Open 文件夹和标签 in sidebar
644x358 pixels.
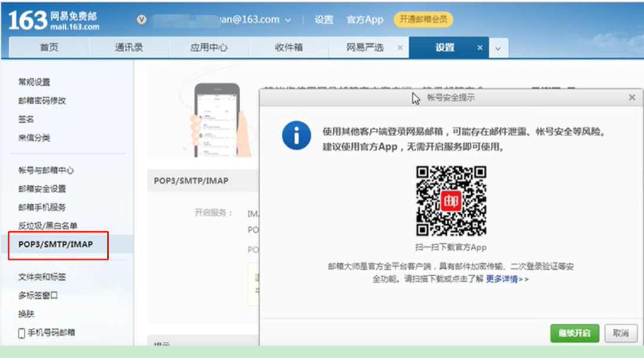(42, 277)
